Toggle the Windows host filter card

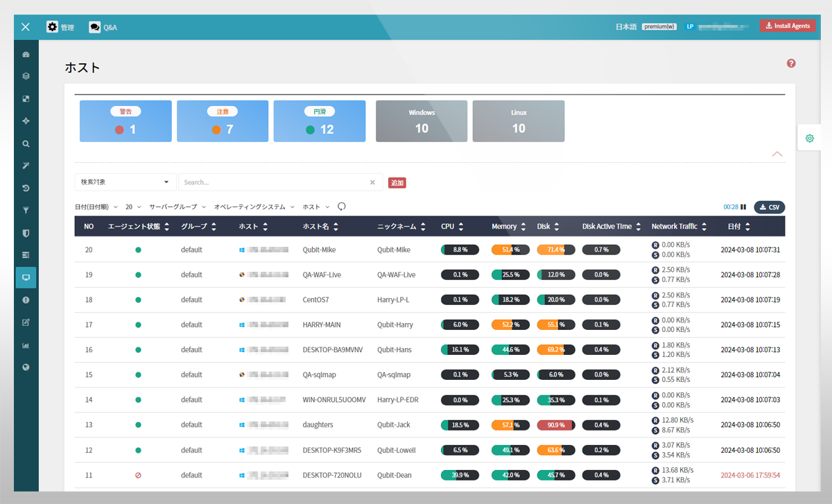pyautogui.click(x=422, y=121)
